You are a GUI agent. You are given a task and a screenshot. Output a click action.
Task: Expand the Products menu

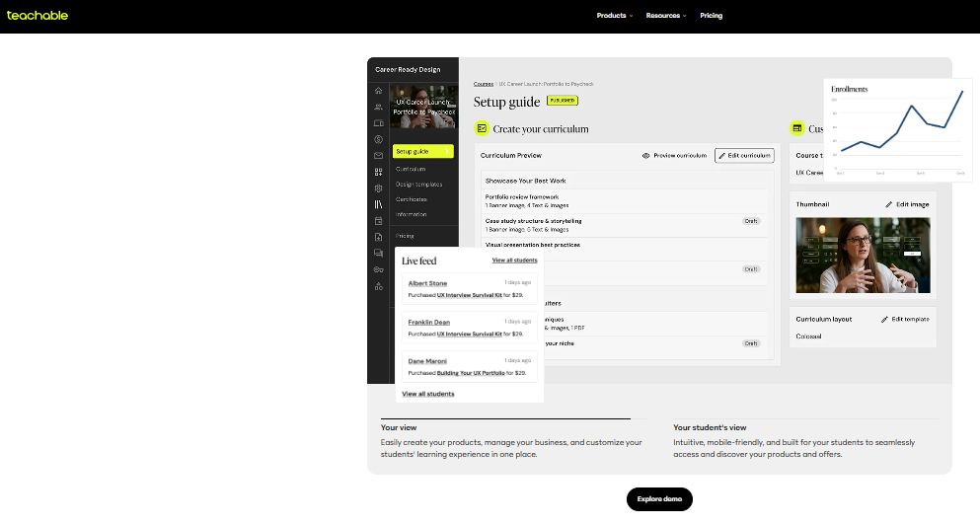(615, 16)
